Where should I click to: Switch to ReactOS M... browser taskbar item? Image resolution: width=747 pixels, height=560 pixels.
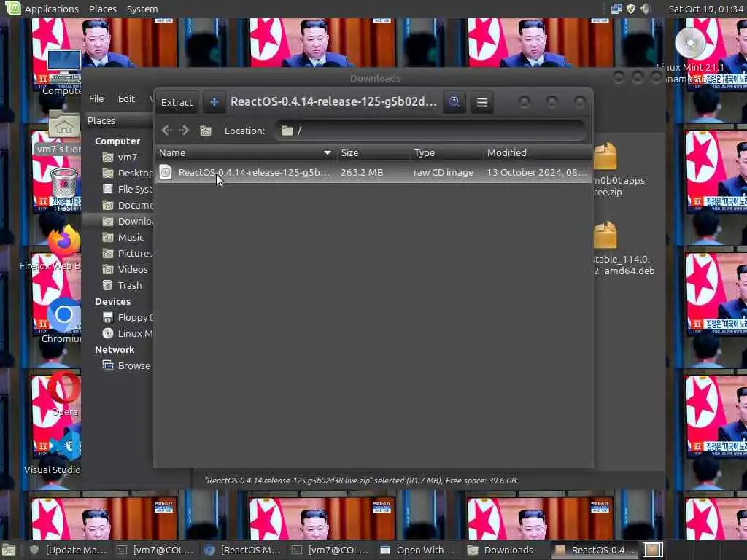pos(242,550)
